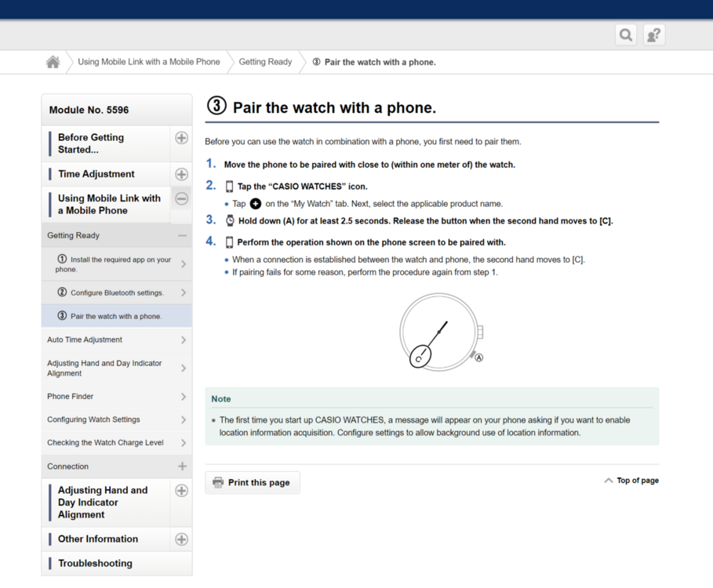Image resolution: width=713 pixels, height=588 pixels.
Task: Collapse Using Mobile Link with a Mobile Phone
Action: tap(181, 199)
